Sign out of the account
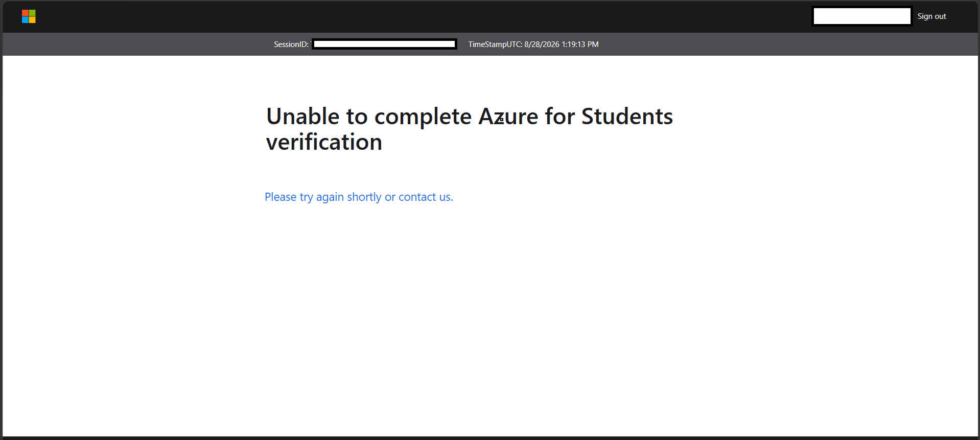Viewport: 980px width, 440px height. 931,16
